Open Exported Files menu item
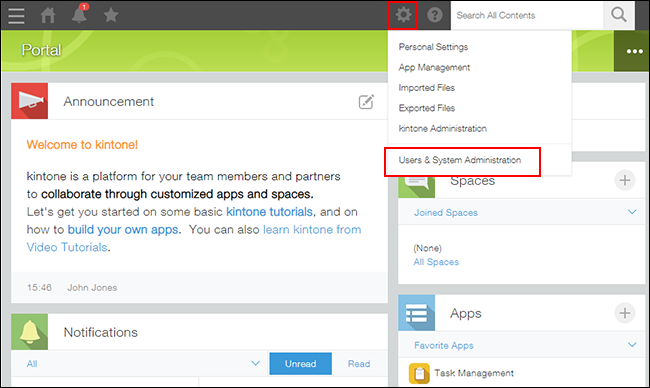650x388 pixels. coord(427,108)
